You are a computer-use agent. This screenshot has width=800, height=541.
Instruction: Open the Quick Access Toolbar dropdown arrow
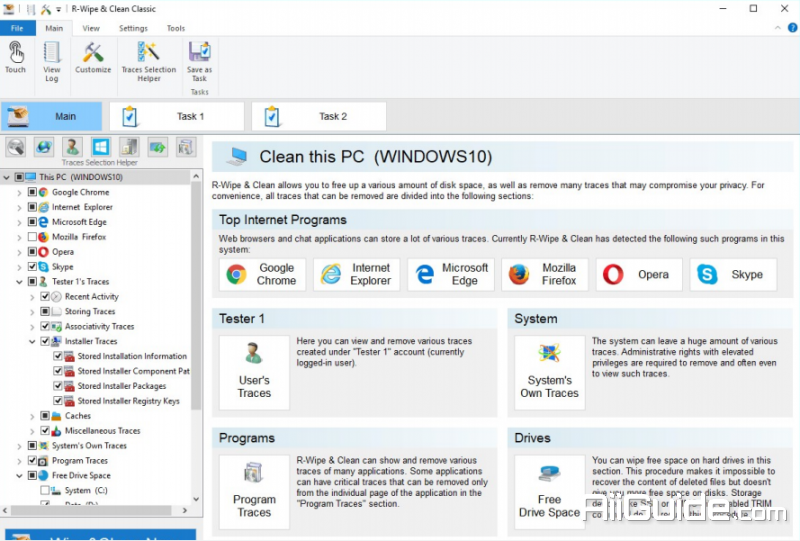pyautogui.click(x=59, y=9)
